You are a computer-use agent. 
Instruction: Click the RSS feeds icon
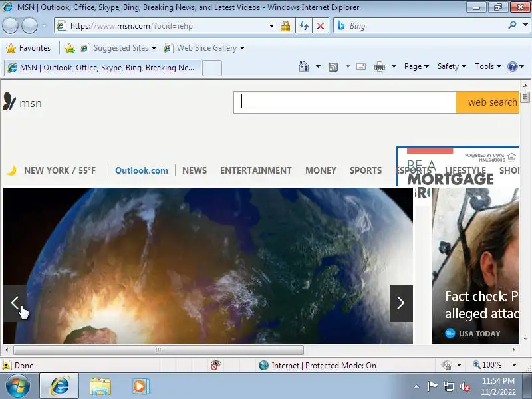333,67
